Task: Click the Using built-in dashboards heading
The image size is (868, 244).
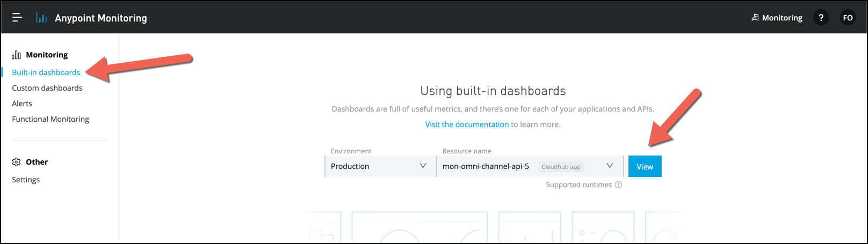Action: click(x=493, y=91)
